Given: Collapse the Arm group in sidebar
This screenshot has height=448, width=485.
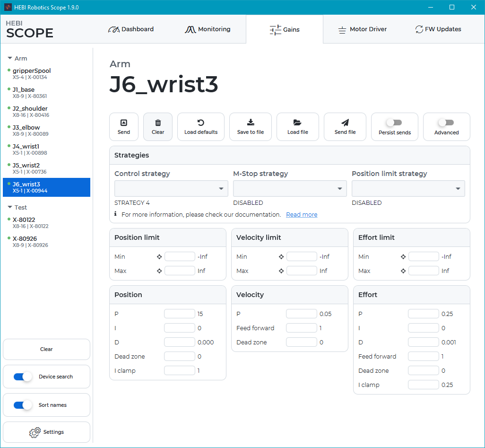Looking at the screenshot, I should point(10,59).
